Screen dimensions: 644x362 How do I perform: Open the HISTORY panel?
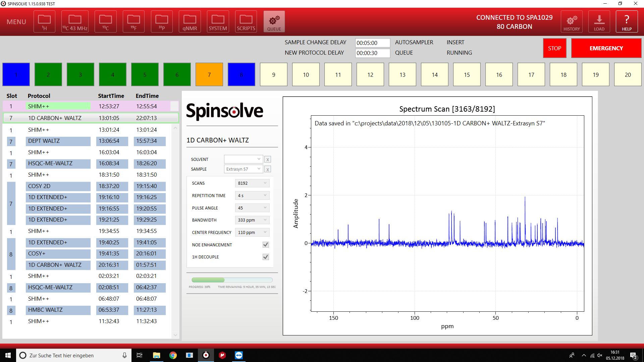click(572, 22)
